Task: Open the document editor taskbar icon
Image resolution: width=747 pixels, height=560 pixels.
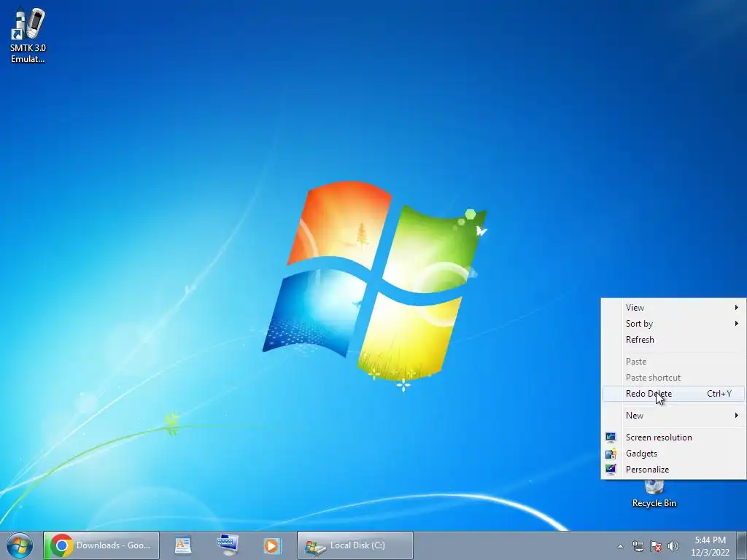Action: (x=183, y=545)
